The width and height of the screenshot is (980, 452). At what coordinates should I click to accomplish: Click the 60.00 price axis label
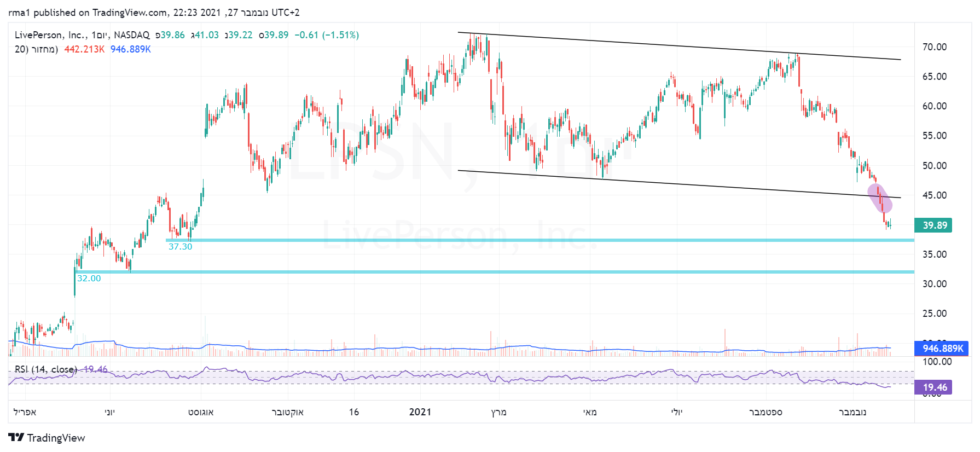[935, 106]
